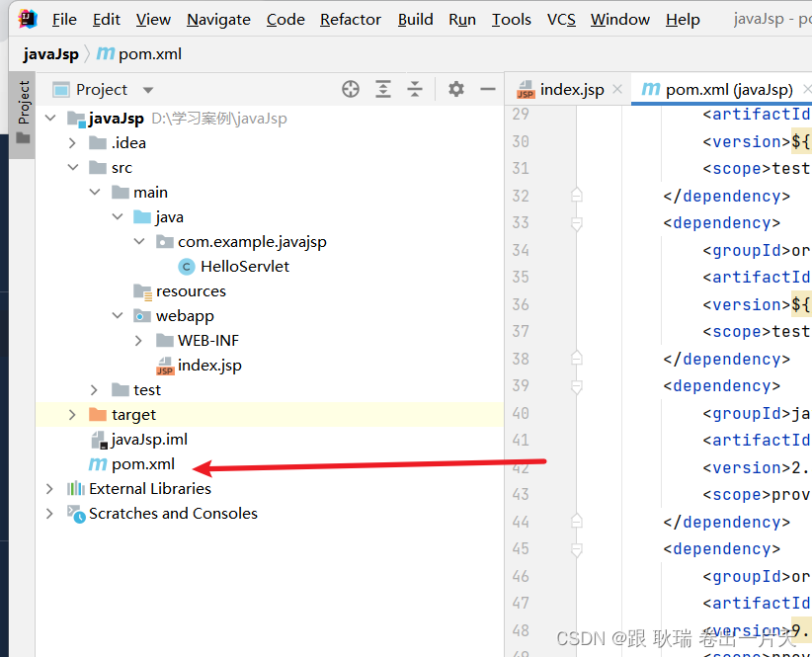
Task: Open the Project view dropdown arrow
Action: [148, 90]
